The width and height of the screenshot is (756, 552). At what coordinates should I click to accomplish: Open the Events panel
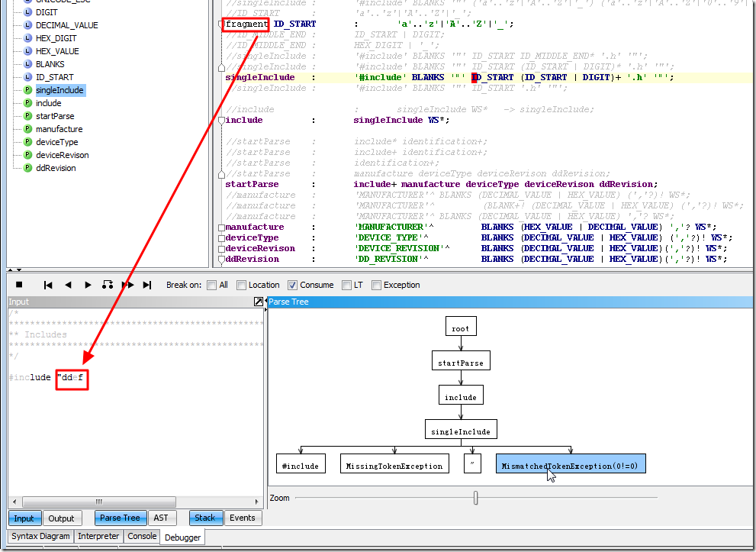[243, 518]
